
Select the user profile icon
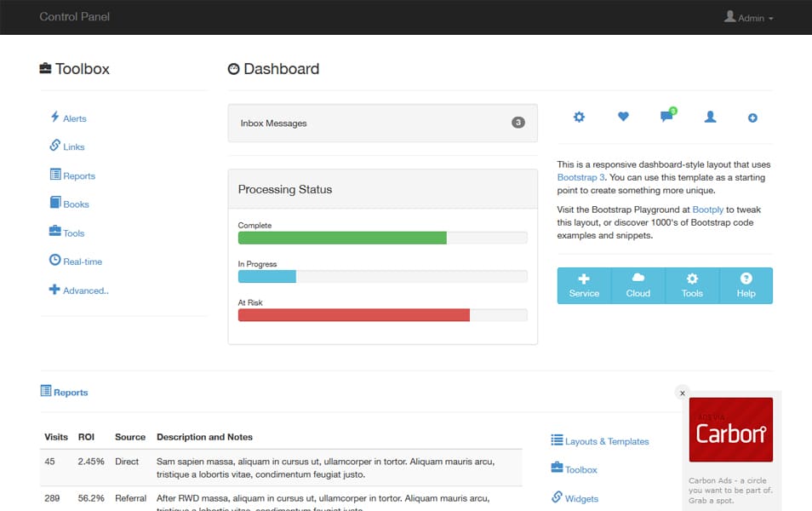pyautogui.click(x=710, y=117)
